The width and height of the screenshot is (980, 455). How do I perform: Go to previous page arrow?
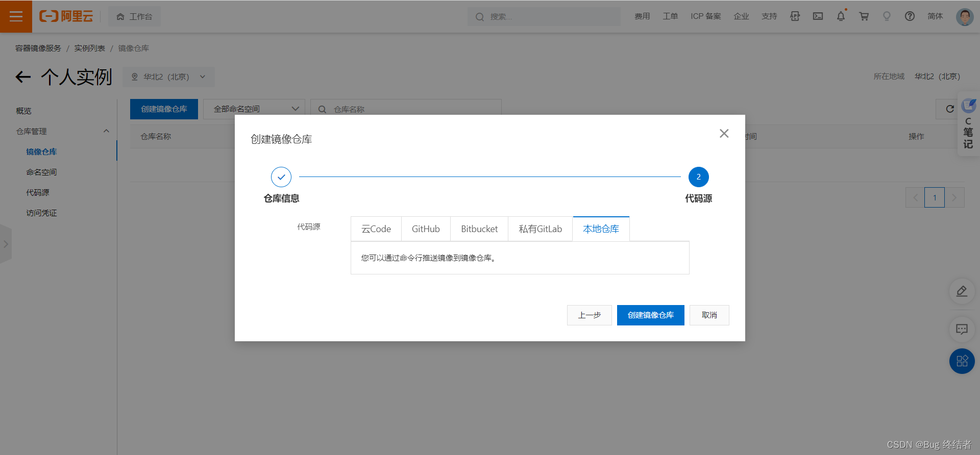(x=915, y=197)
